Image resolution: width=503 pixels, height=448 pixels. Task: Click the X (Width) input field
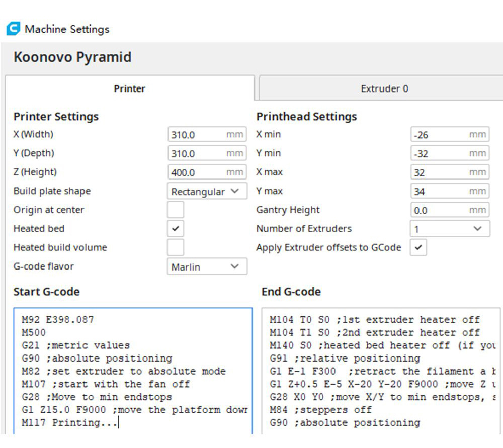(197, 135)
